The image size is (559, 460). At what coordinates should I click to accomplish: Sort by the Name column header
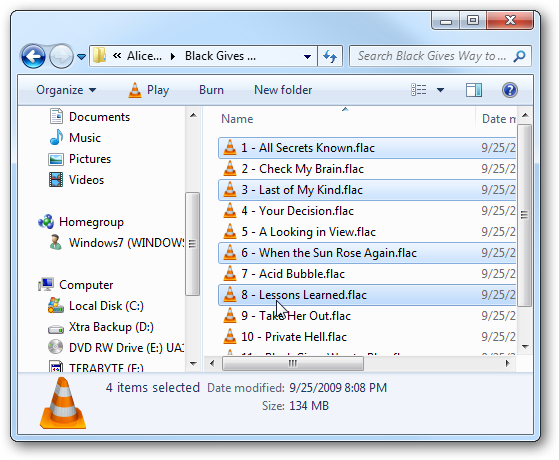pyautogui.click(x=237, y=119)
